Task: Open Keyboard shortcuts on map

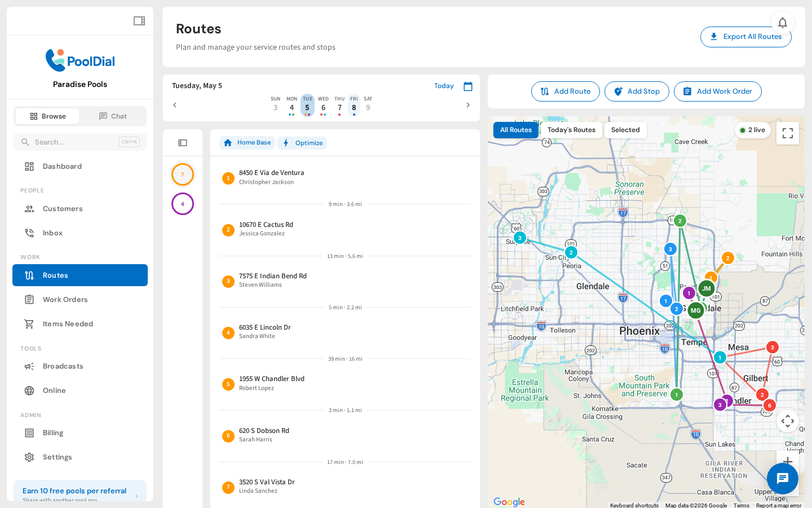Action: point(634,505)
